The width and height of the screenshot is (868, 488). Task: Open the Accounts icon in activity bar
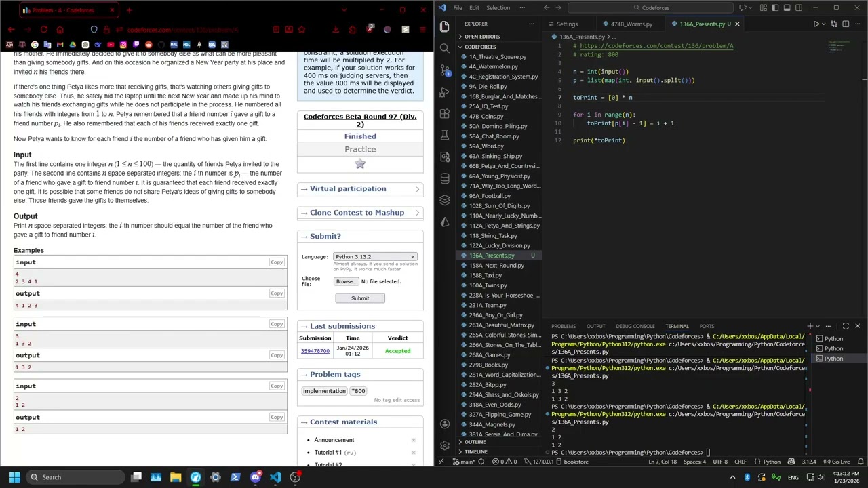(x=445, y=424)
